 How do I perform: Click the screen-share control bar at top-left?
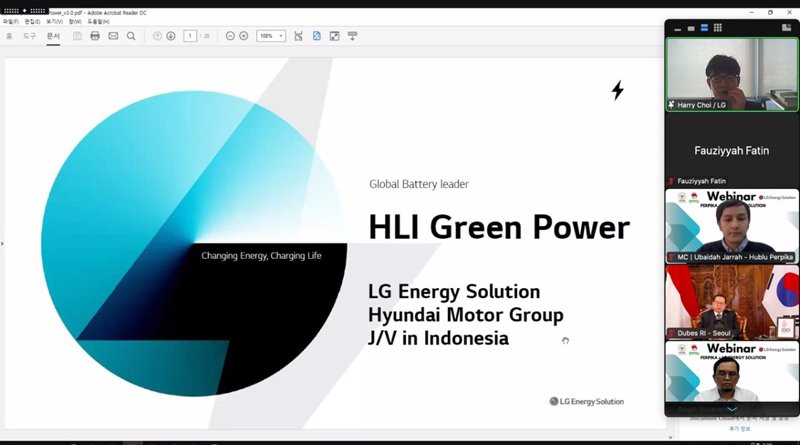[24, 10]
